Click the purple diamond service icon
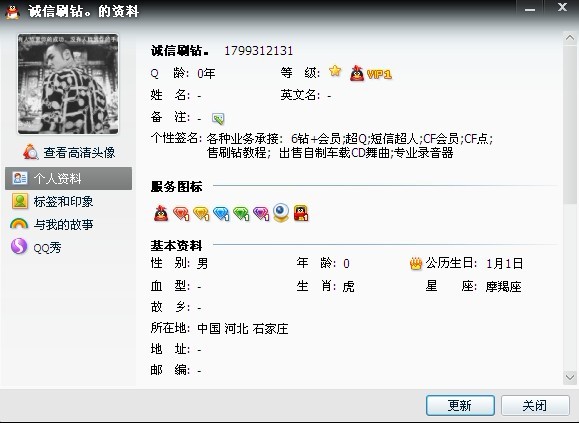This screenshot has width=579, height=423. pyautogui.click(x=261, y=213)
